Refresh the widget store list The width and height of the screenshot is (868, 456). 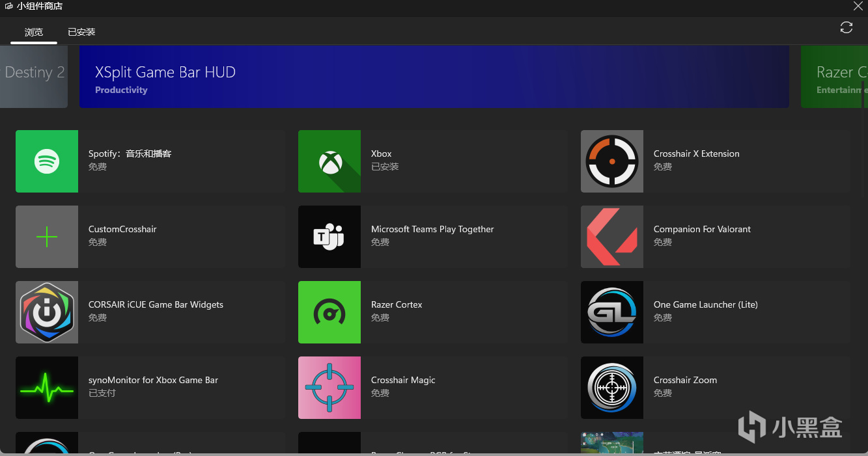(x=847, y=27)
